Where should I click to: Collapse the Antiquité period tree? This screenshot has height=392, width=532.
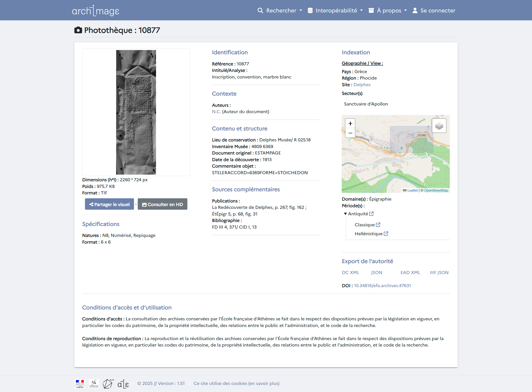(x=345, y=214)
